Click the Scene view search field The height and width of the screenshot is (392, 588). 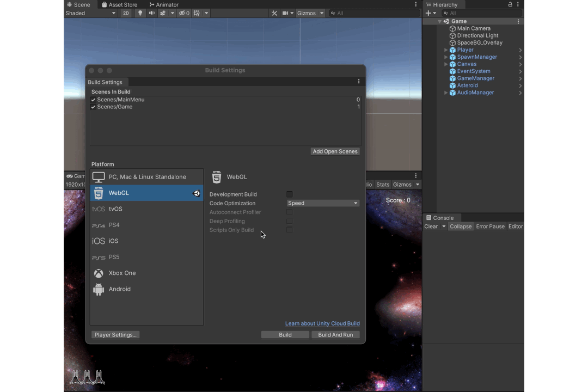click(374, 13)
